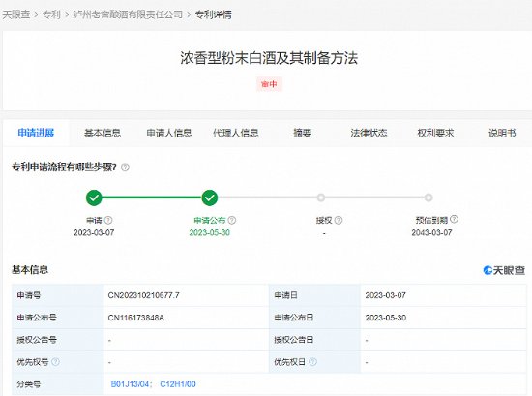Open 泸州老窖酿酒有限责任公司 breadcrumb link
532x396 pixels.
(128, 15)
